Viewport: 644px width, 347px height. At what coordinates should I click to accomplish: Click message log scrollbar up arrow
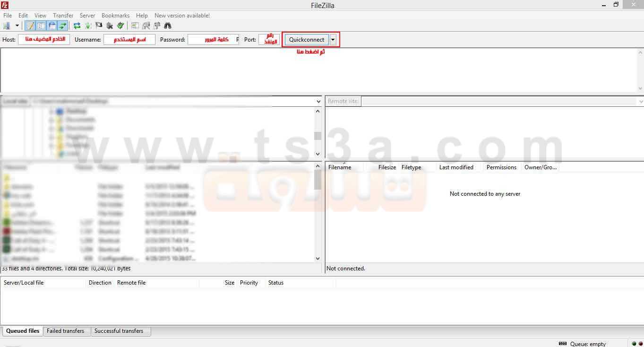[640, 52]
